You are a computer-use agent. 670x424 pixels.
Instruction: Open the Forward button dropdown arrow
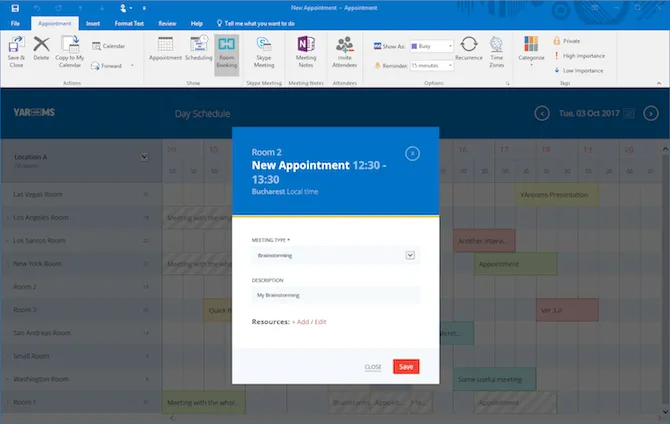coord(132,65)
